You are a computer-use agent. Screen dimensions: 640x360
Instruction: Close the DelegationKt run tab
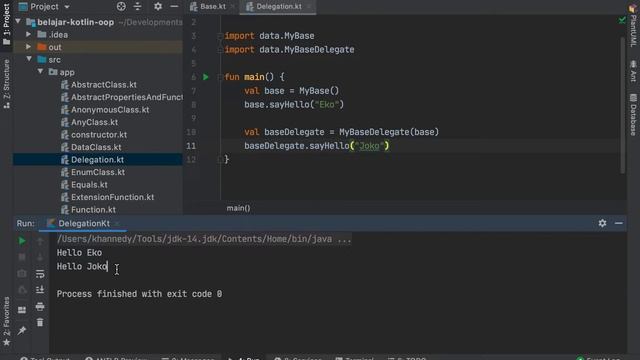pos(117,224)
